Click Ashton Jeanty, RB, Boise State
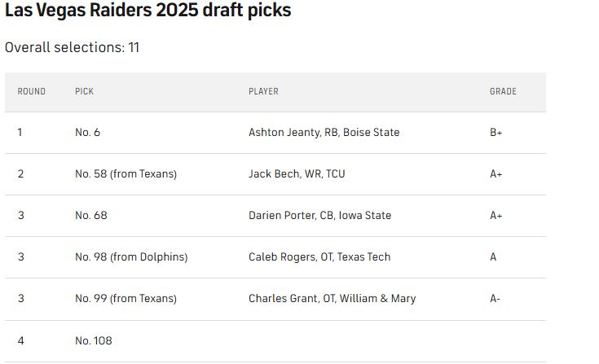The image size is (599, 364). (324, 132)
